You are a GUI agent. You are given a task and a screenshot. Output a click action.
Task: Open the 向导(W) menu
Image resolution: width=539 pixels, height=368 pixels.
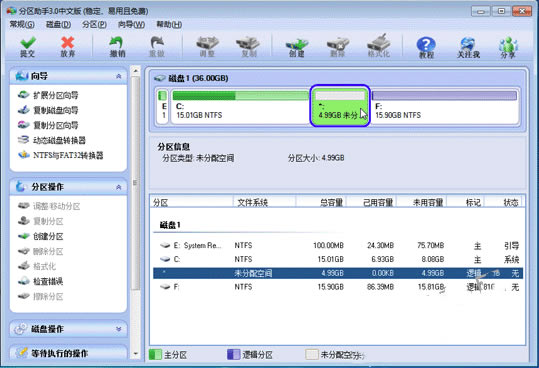pos(131,24)
